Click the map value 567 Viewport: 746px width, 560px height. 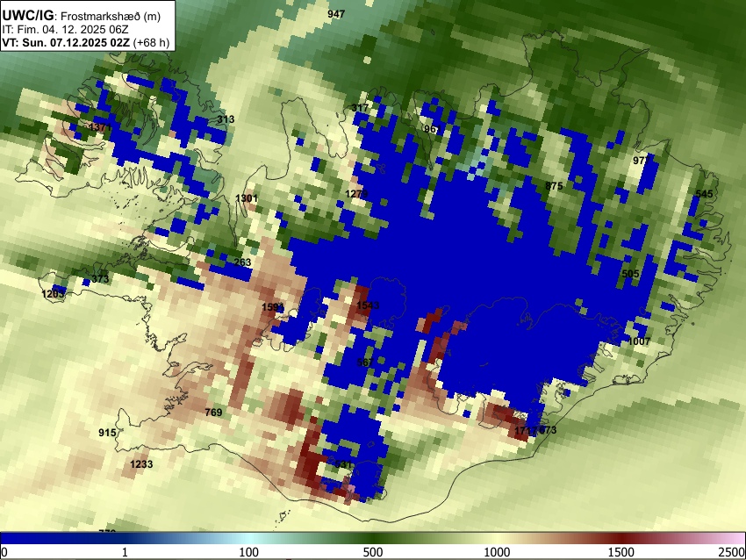tap(365, 363)
